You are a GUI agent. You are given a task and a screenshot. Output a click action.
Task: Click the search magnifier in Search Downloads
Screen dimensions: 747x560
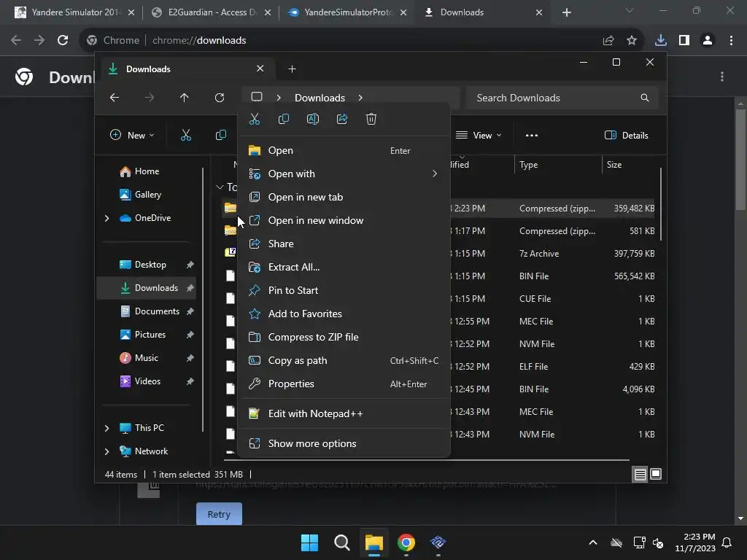pos(645,98)
